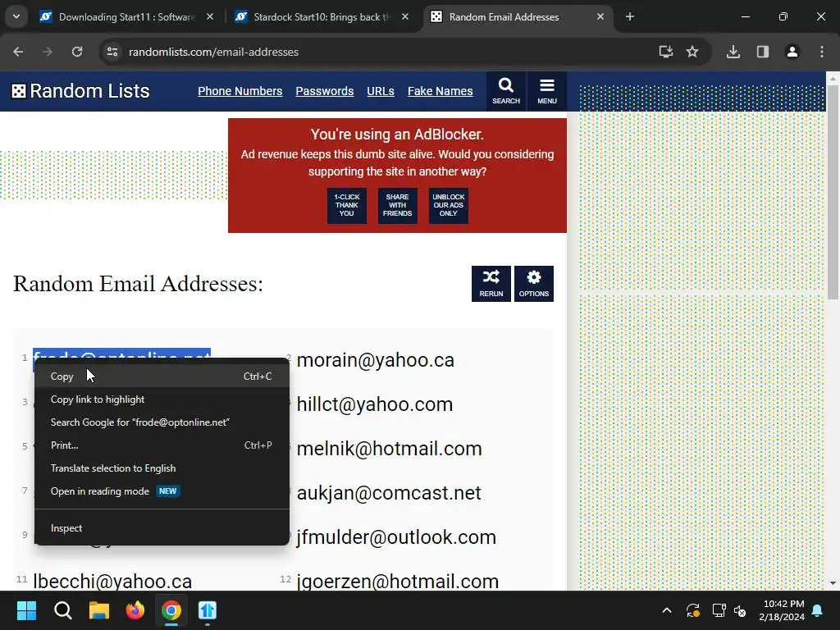
Task: Open the Fake Names link
Action: (x=440, y=91)
